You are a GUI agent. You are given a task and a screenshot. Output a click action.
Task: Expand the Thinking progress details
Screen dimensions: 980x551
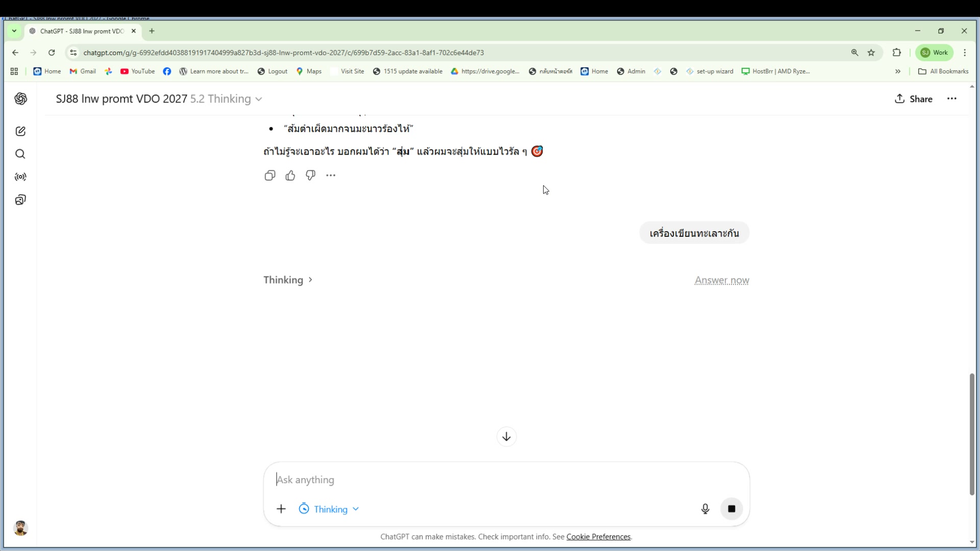point(288,280)
